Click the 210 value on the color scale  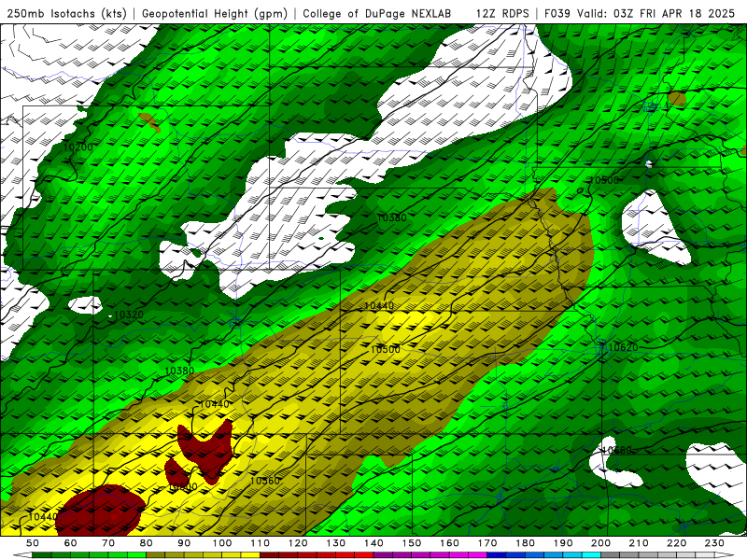(639, 543)
